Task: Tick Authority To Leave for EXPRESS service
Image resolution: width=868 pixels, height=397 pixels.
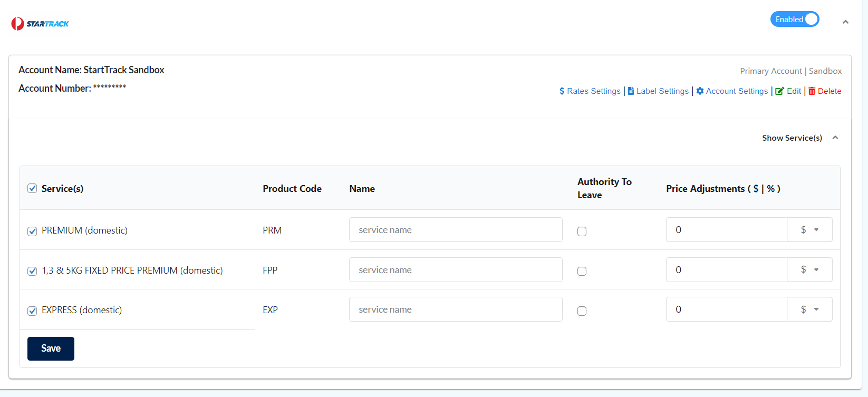Action: (x=582, y=311)
